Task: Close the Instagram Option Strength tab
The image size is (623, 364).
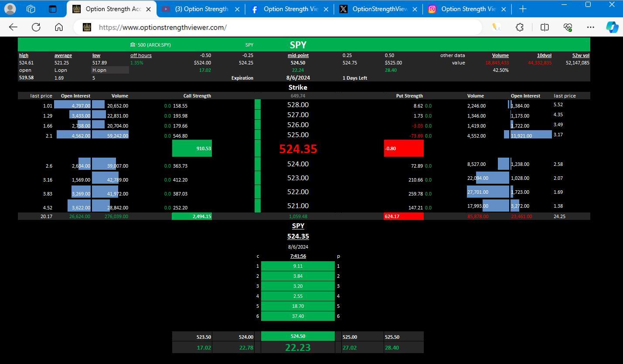Action: pyautogui.click(x=504, y=9)
